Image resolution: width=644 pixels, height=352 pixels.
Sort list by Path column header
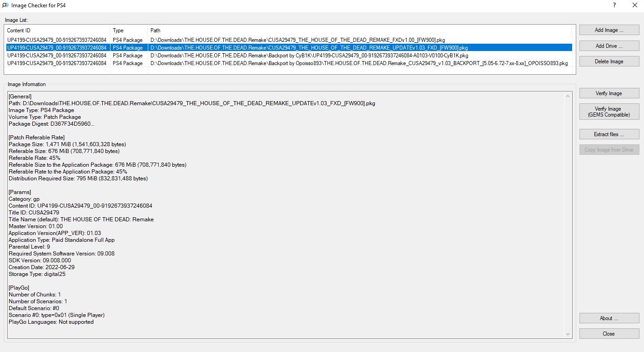(360, 31)
